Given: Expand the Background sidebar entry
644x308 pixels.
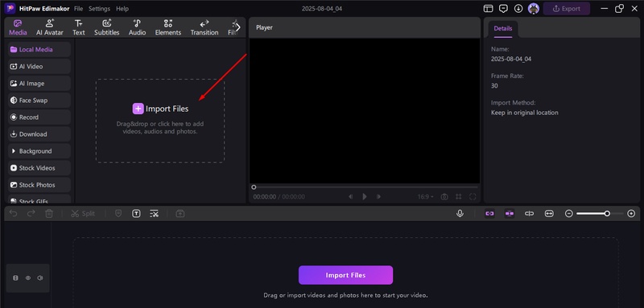Looking at the screenshot, I should pos(39,151).
